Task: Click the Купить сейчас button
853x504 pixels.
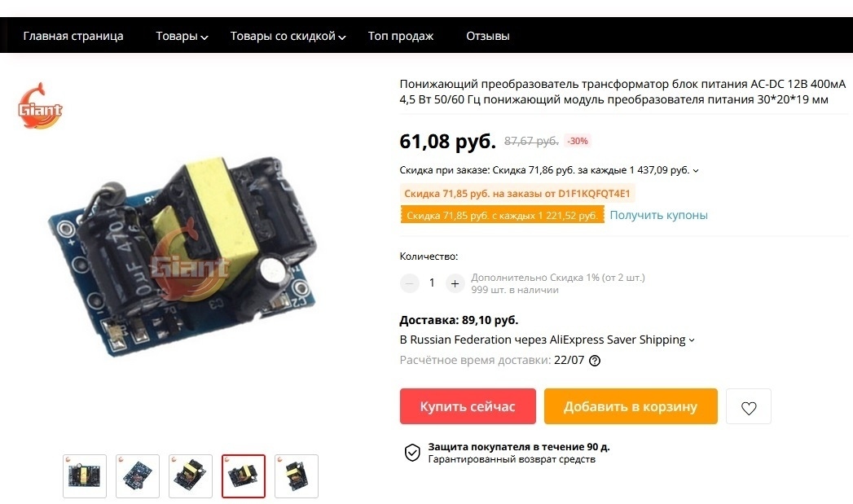Action: click(x=468, y=406)
